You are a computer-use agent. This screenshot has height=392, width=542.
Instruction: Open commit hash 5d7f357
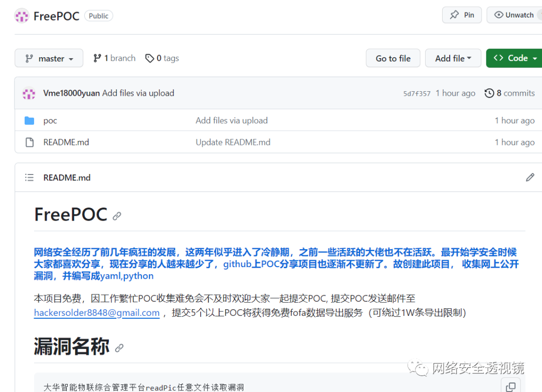[x=417, y=94]
